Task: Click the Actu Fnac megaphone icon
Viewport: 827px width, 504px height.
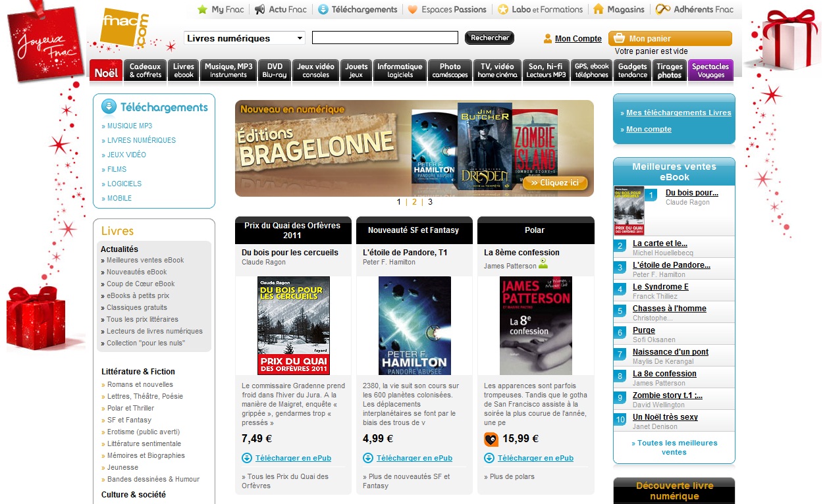Action: point(259,9)
